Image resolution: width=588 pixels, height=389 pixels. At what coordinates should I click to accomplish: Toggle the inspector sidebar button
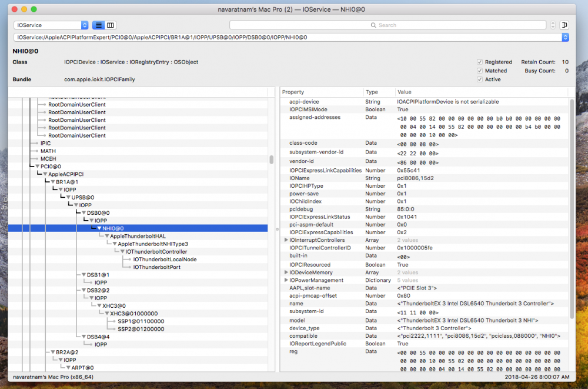click(x=564, y=25)
